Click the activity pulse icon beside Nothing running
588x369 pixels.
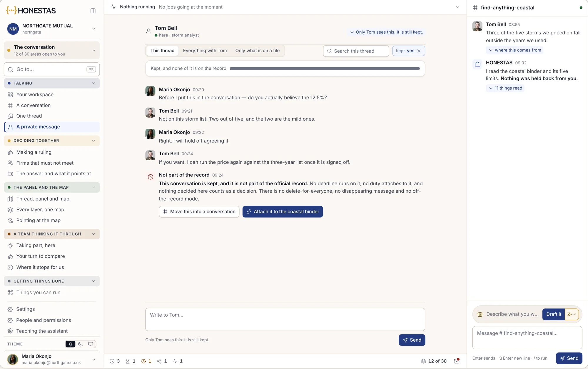(x=113, y=7)
